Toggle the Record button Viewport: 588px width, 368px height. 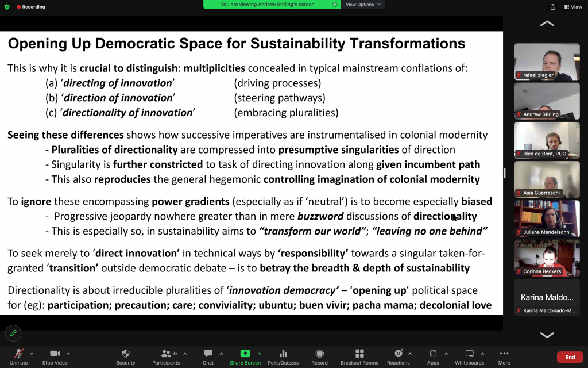point(319,356)
